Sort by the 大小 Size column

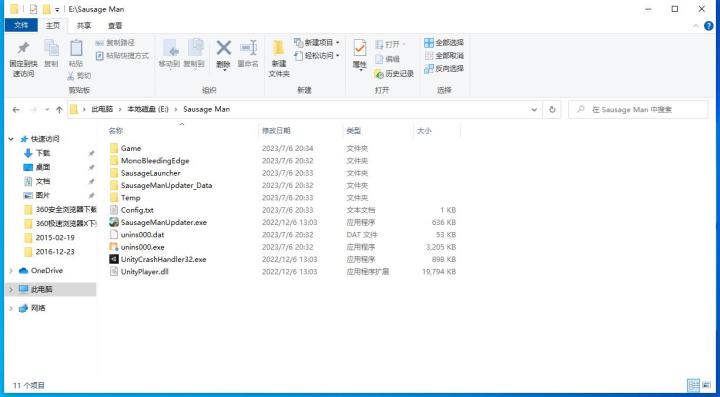coord(424,131)
